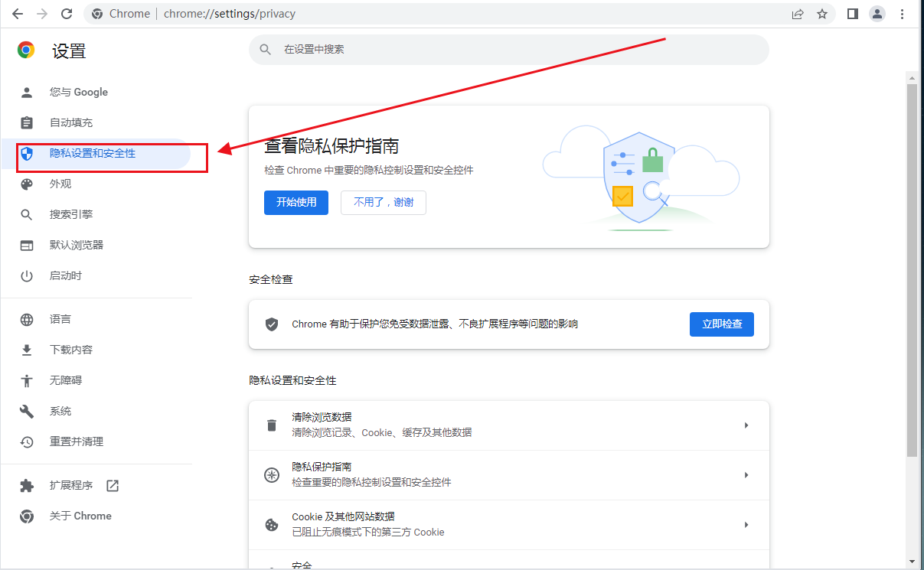Click the scrollbar up arrow

(x=912, y=78)
